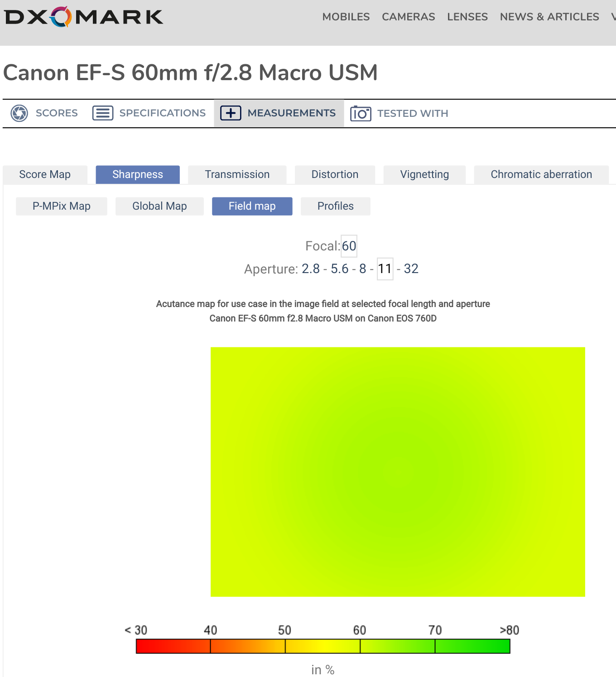The height and width of the screenshot is (677, 616).
Task: Open the MOBILES navigation menu
Action: pos(346,17)
